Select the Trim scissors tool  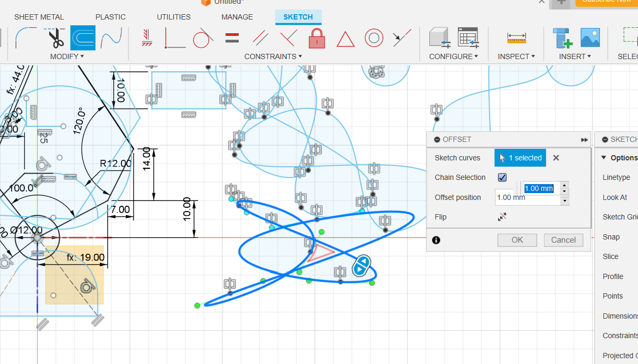tap(56, 38)
